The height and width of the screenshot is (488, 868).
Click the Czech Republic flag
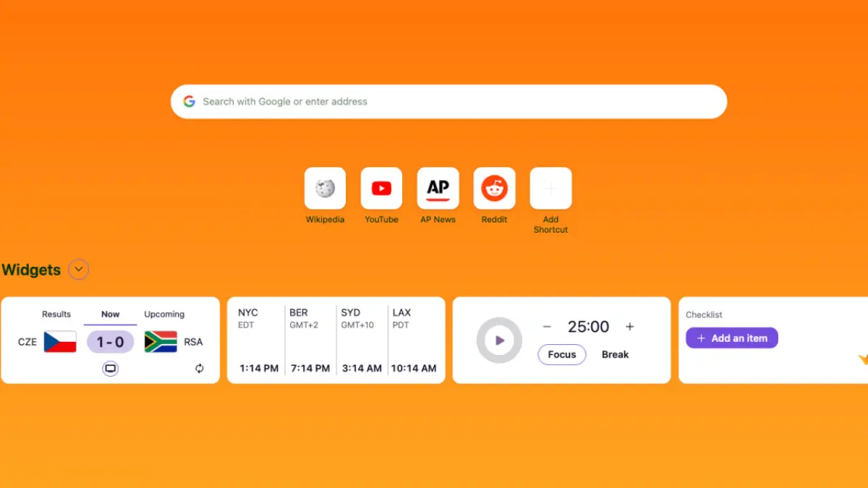point(60,341)
